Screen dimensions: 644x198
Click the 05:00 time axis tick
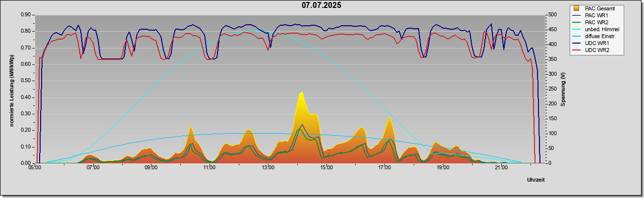[x=35, y=168]
